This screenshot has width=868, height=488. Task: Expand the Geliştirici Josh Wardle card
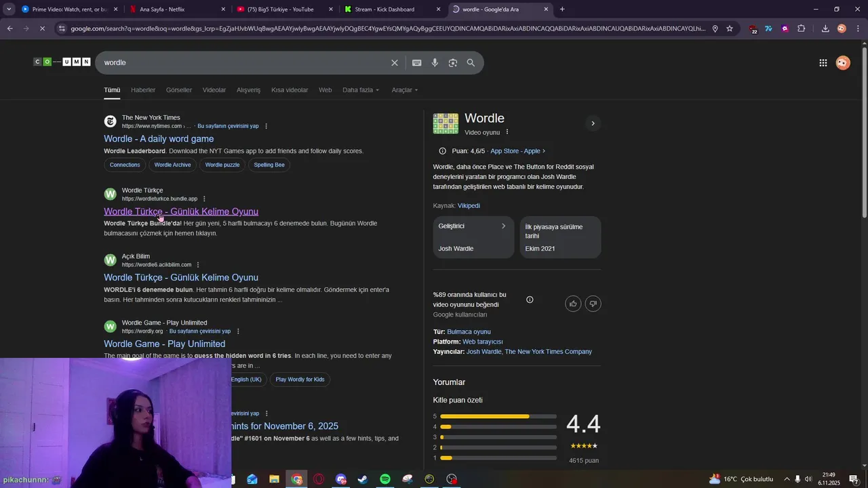click(473, 237)
